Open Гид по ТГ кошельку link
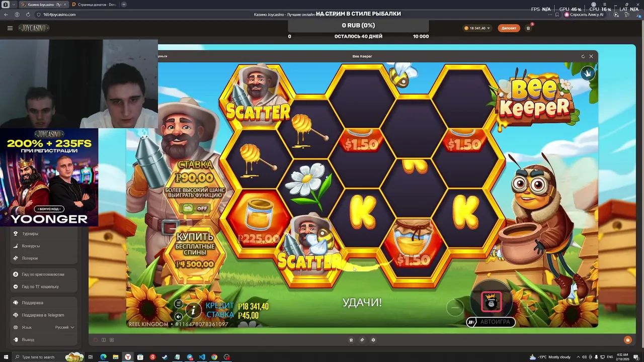The image size is (644, 362). [40, 287]
